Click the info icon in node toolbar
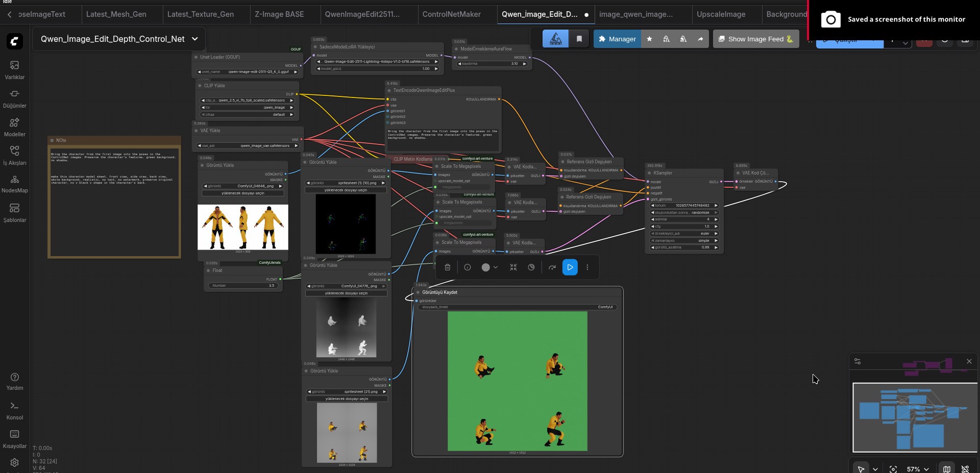 coord(467,267)
